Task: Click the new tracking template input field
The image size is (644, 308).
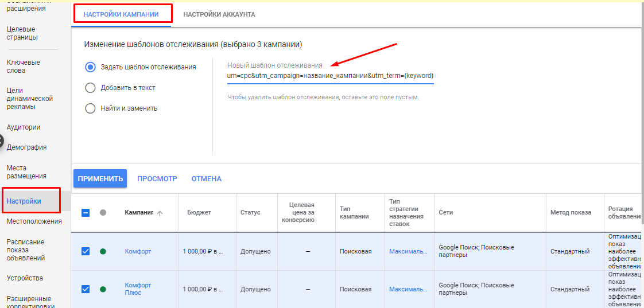Action: [x=330, y=76]
